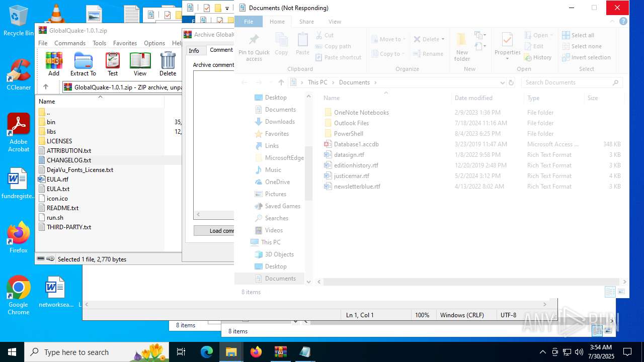Open the Windows Start menu
The width and height of the screenshot is (644, 362).
[x=12, y=352]
